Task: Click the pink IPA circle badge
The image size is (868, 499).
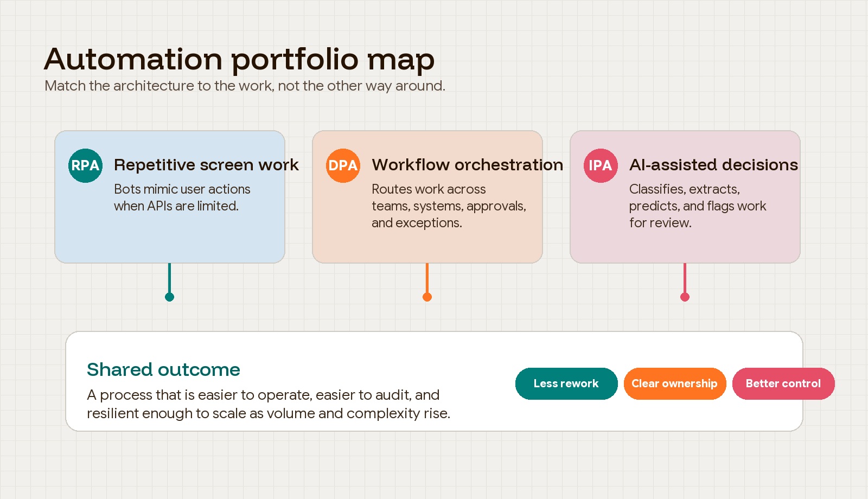Action: [601, 165]
